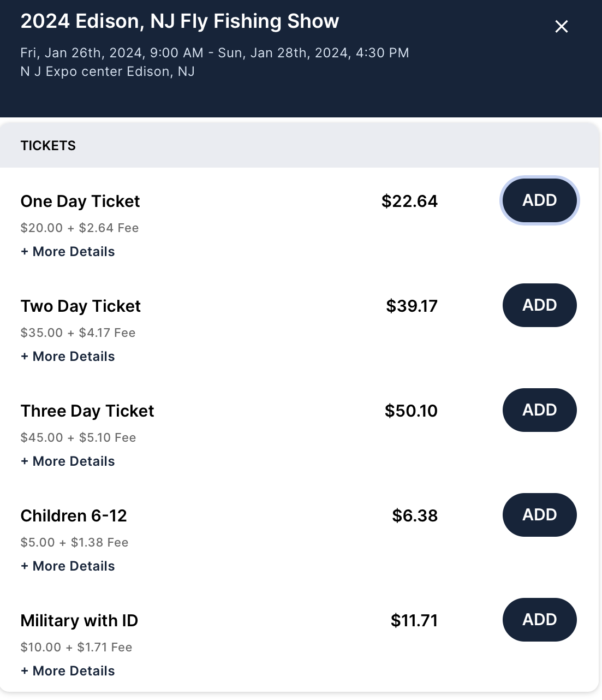Viewport: 602px width, 700px height.
Task: Add a One Day Ticket
Action: 539,200
